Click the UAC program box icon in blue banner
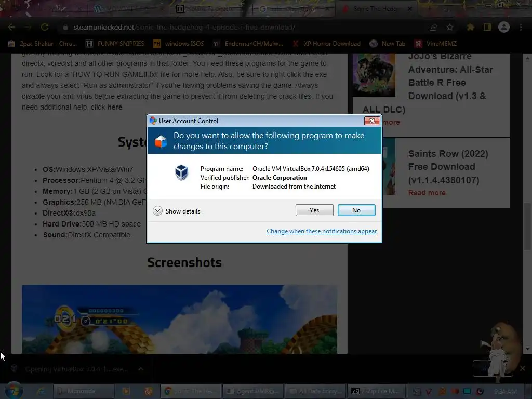Screen dimensions: 532x399 point(161,141)
